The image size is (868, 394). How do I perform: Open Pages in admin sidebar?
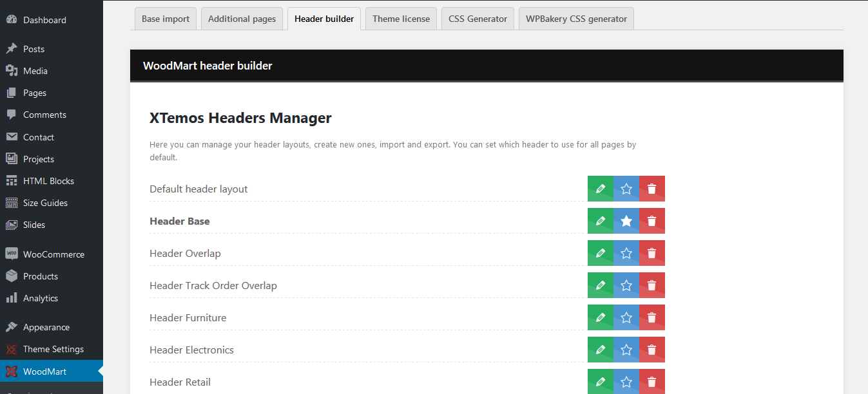[52, 93]
